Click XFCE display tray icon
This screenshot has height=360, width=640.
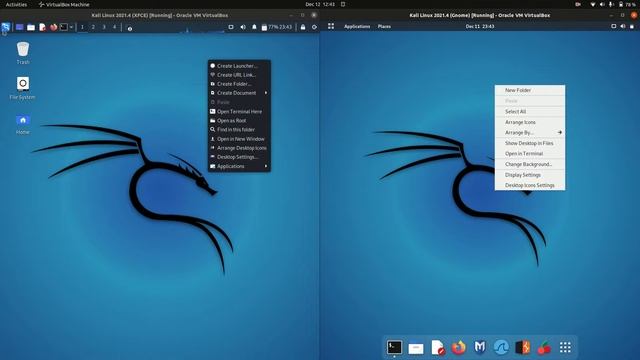pos(231,27)
